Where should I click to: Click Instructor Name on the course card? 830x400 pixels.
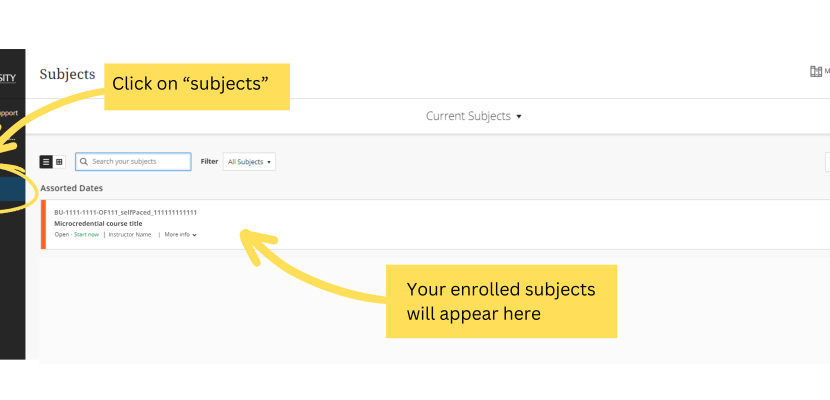tap(129, 235)
